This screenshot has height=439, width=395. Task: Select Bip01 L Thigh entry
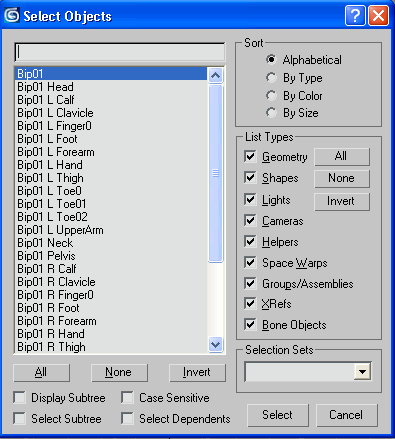click(111, 178)
